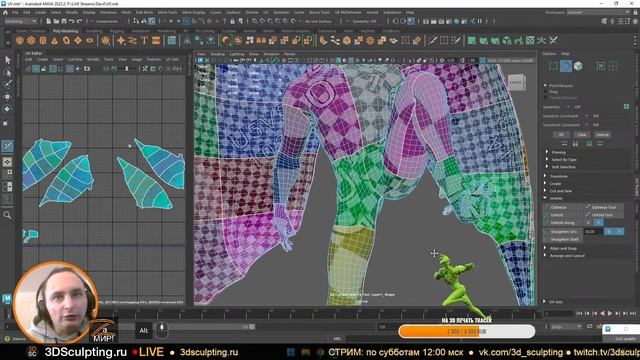The width and height of the screenshot is (640, 360).
Task: Click the view cube in the viewport corner
Action: [516, 82]
